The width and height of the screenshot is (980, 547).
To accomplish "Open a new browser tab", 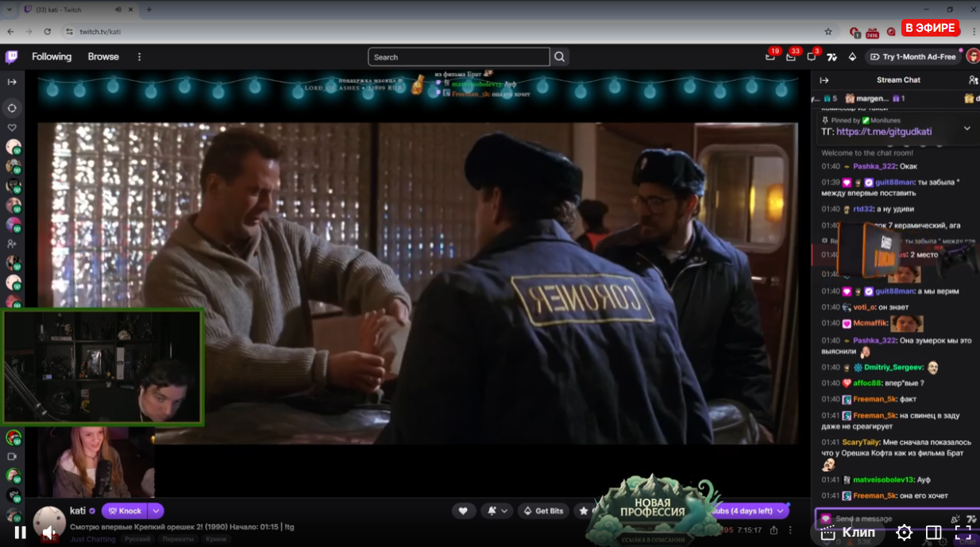I will click(149, 10).
